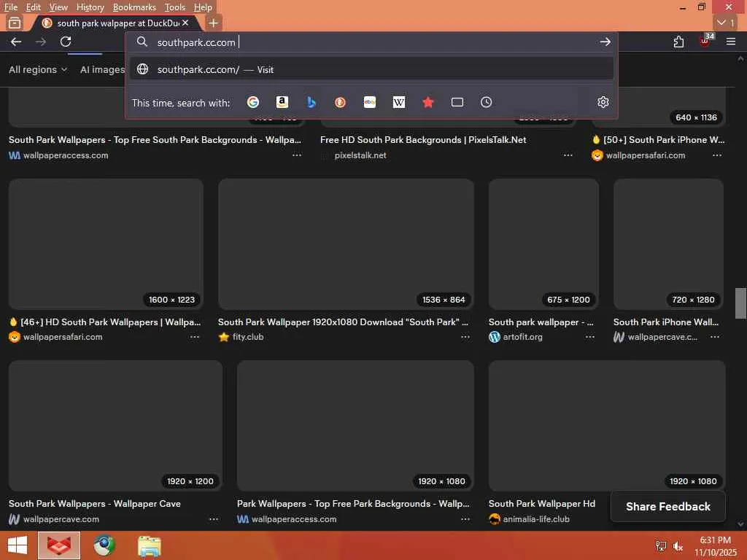The width and height of the screenshot is (747, 560).
Task: Click the muted volume tray icon
Action: (678, 546)
